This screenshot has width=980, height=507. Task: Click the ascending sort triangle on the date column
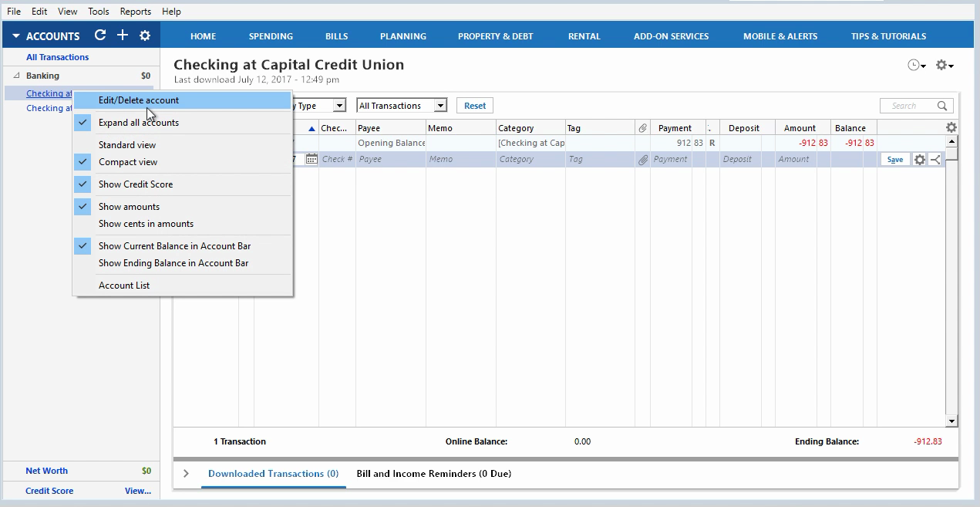pos(312,129)
